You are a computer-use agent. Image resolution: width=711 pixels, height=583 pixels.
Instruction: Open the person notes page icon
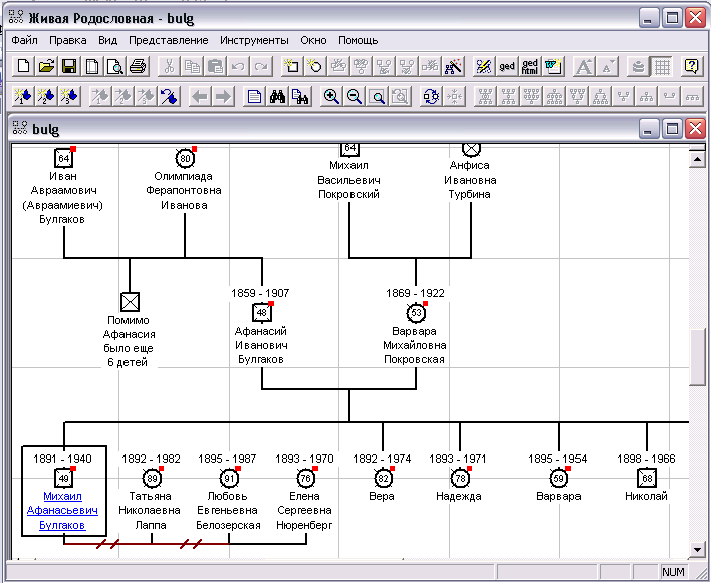pos(254,97)
